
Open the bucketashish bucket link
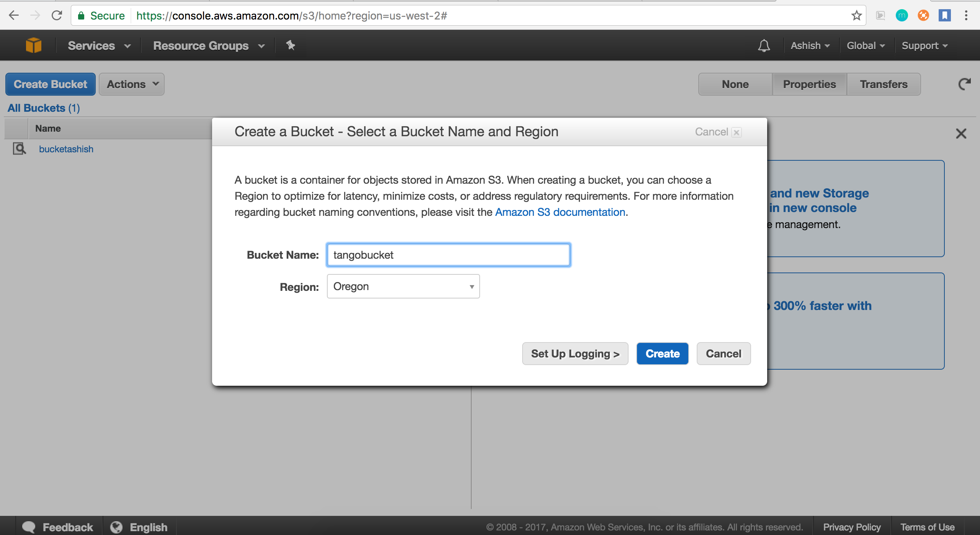[x=66, y=149]
